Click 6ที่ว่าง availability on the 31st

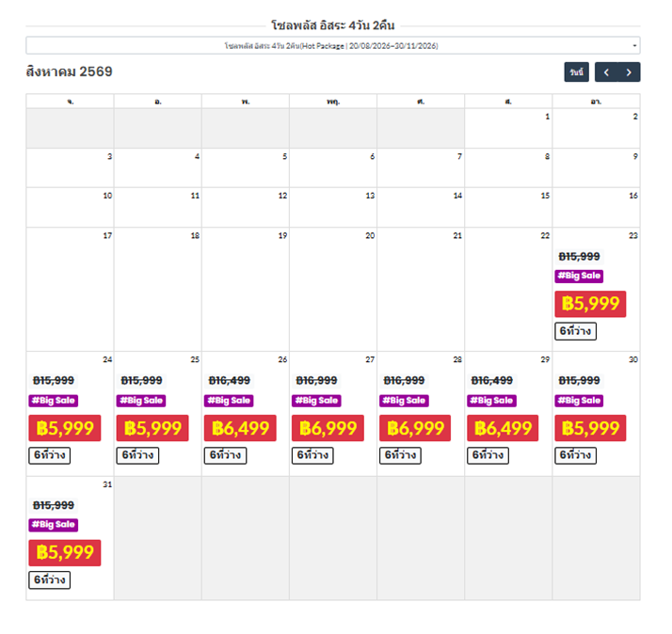point(49,579)
